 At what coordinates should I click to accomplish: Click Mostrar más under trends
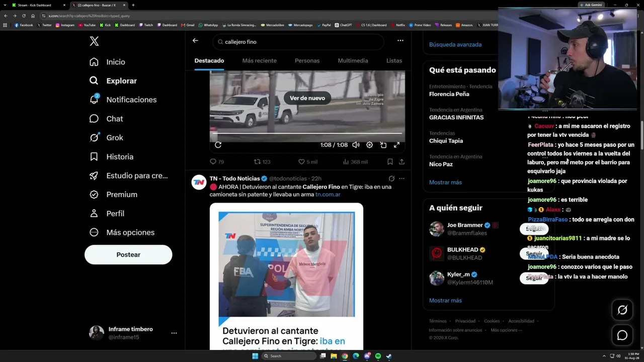445,183
